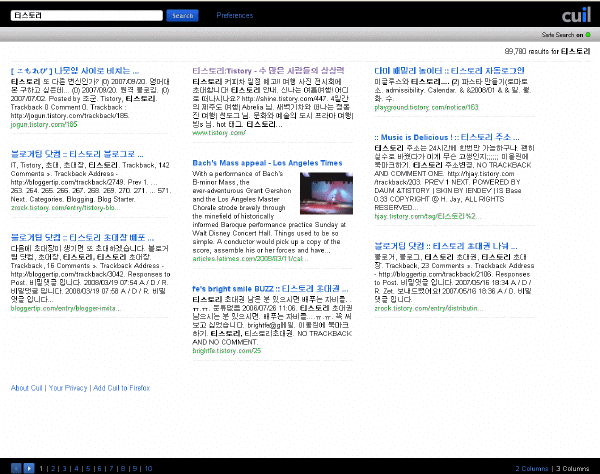Open results page 9

tap(135, 468)
